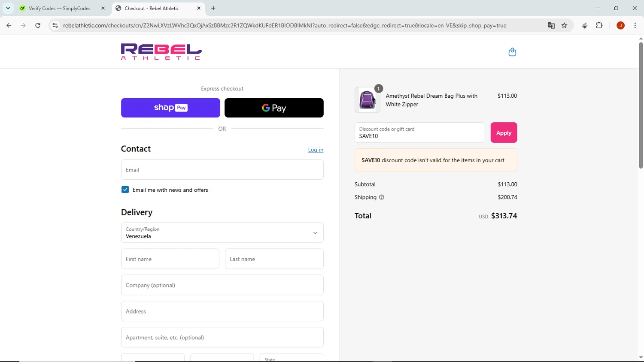Open site information icon in address bar
The image size is (644, 362).
tap(55, 25)
